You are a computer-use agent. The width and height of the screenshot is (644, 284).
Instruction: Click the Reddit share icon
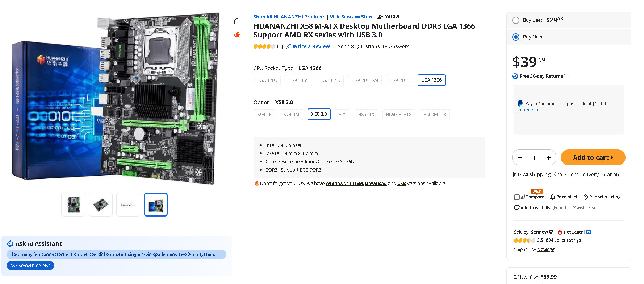[x=237, y=34]
